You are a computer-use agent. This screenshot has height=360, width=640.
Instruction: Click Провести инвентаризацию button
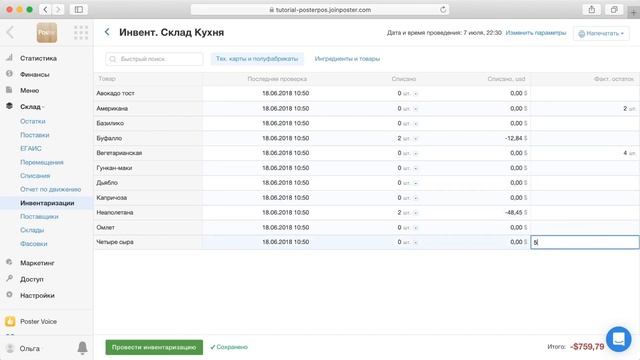click(x=154, y=347)
